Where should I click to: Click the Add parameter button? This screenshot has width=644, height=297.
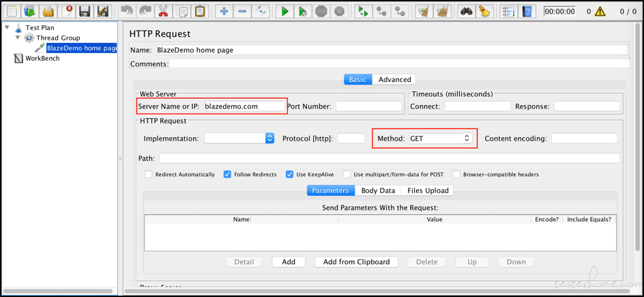pos(289,262)
